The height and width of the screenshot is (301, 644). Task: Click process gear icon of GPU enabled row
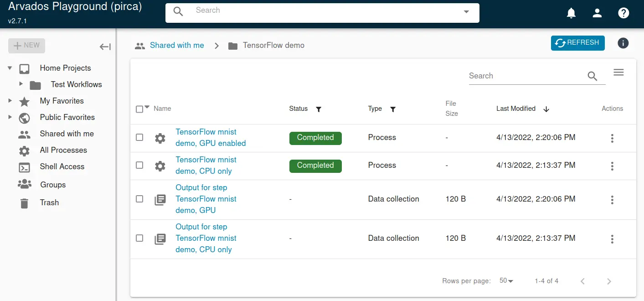click(160, 138)
